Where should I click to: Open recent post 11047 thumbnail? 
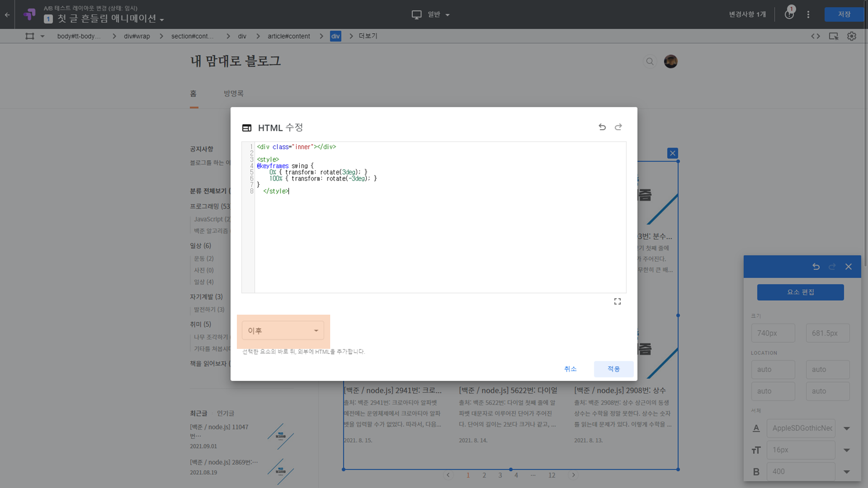(x=280, y=436)
